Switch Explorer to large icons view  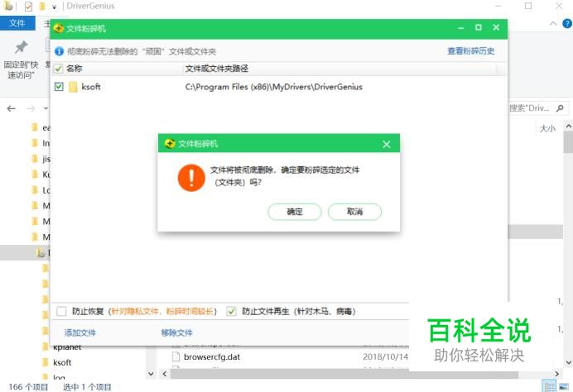pos(563,386)
